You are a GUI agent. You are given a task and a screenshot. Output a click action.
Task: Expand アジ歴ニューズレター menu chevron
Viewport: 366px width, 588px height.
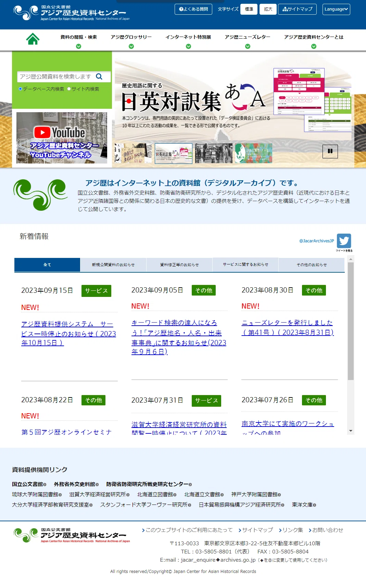(248, 47)
